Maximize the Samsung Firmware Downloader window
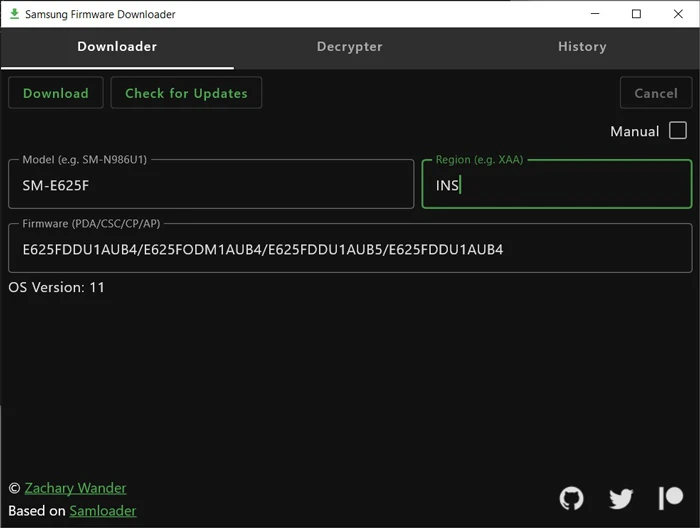 click(x=636, y=14)
